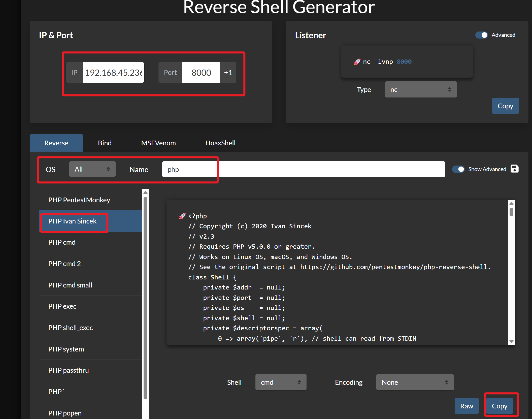This screenshot has height=419, width=532.
Task: Expand the OS filter dropdown
Action: (x=92, y=169)
